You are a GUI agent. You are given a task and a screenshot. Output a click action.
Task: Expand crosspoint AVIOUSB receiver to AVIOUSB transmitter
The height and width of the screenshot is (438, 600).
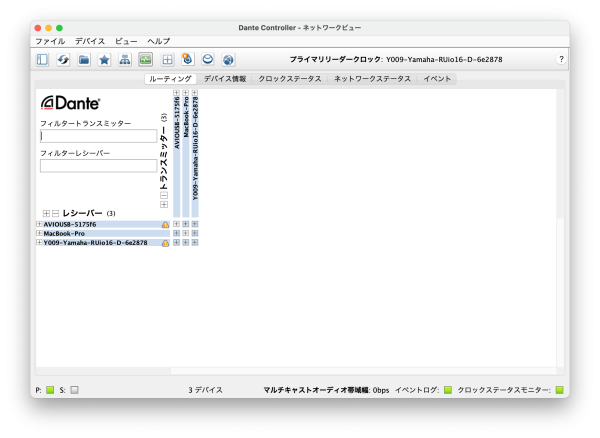pyautogui.click(x=176, y=224)
